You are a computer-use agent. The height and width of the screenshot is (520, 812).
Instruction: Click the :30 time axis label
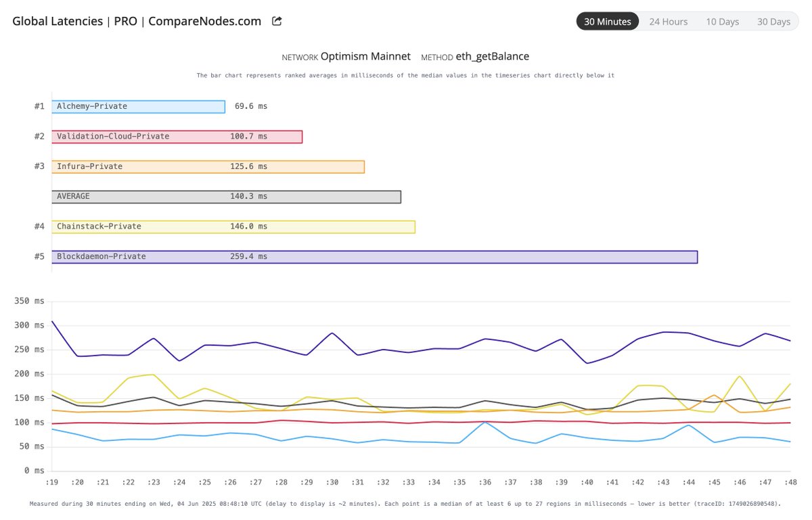click(x=332, y=483)
